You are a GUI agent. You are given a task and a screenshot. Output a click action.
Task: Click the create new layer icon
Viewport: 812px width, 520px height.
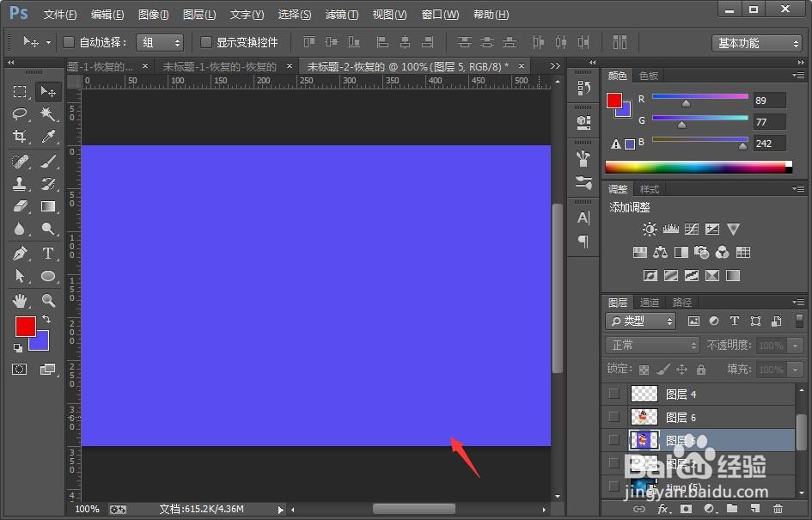755,509
